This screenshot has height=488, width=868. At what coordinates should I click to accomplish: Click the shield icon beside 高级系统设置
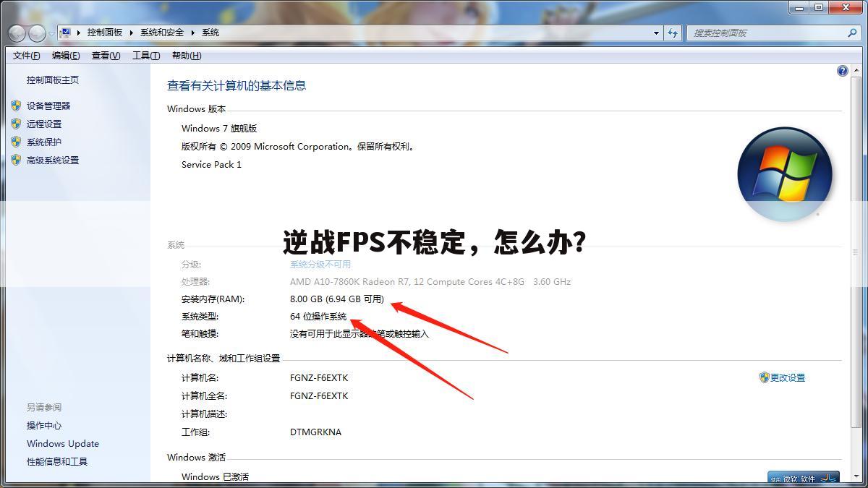click(x=16, y=160)
